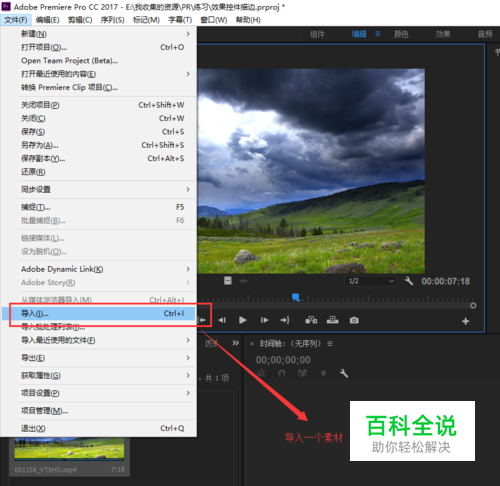The height and width of the screenshot is (486, 500).
Task: Close the 时间轴 panel tab
Action: tap(252, 344)
